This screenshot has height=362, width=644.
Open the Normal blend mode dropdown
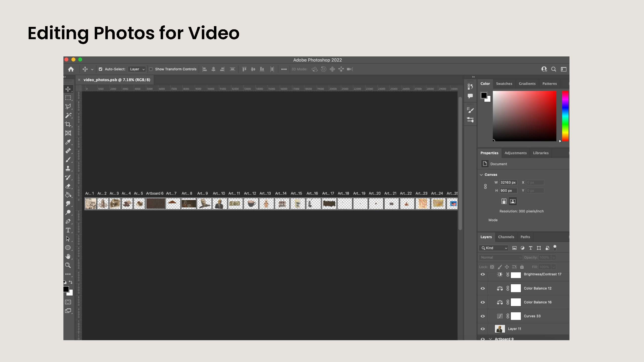(x=501, y=258)
